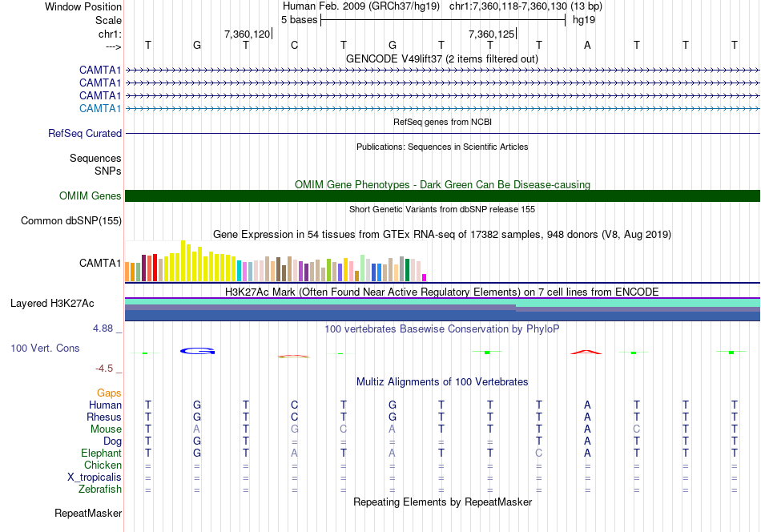
Task: Click the '--->' strand direction arrow
Action: click(113, 46)
